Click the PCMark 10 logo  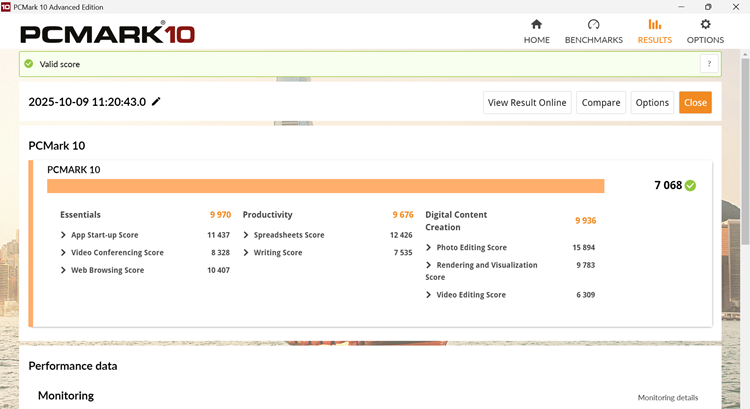point(108,33)
